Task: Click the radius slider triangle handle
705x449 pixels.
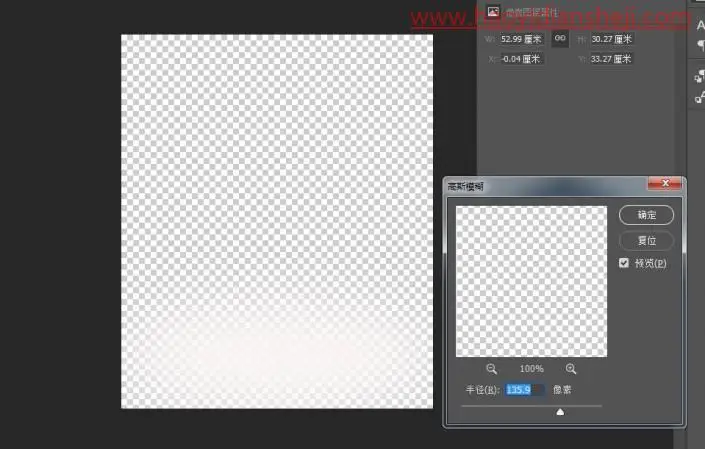Action: tap(560, 412)
